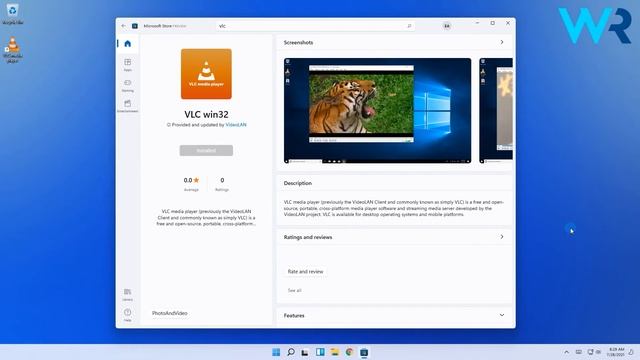The image size is (640, 360).
Task: Select the VLC media player desktop shortcut
Action: [x=13, y=50]
